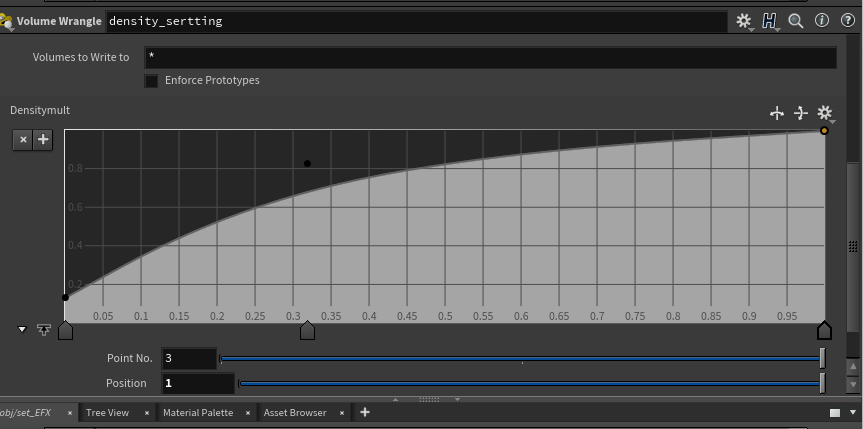Image resolution: width=863 pixels, height=429 pixels.
Task: Open the parameter gear menu in header
Action: pyautogui.click(x=744, y=20)
